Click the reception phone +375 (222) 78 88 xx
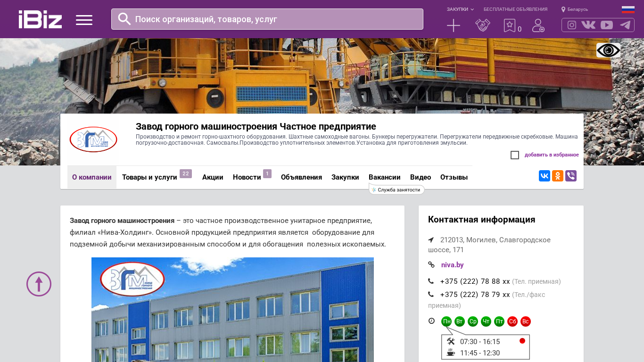The height and width of the screenshot is (362, 644). click(x=475, y=281)
